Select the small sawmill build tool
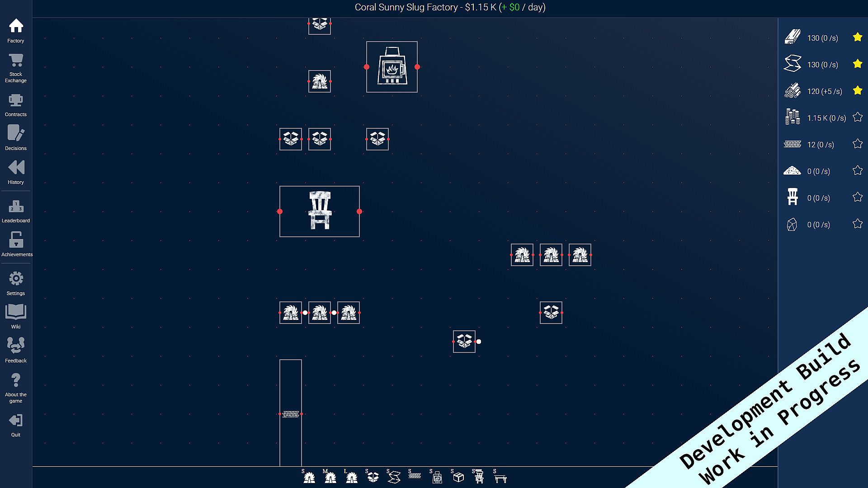Image resolution: width=868 pixels, height=488 pixels. [x=309, y=477]
